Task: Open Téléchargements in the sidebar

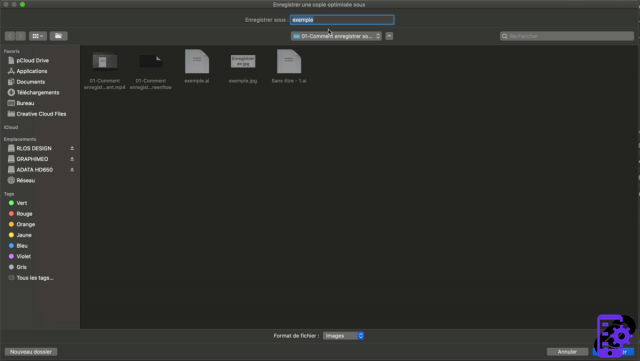Action: pos(38,92)
